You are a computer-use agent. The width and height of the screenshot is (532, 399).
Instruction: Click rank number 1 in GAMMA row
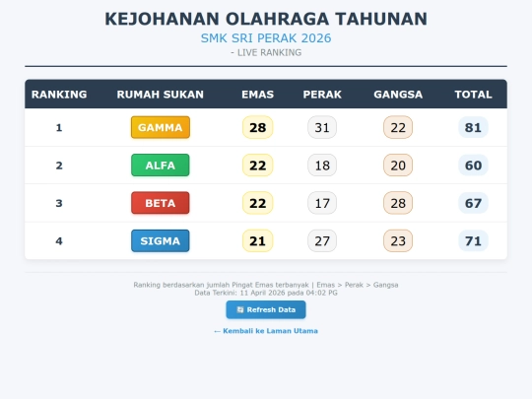[x=59, y=127]
